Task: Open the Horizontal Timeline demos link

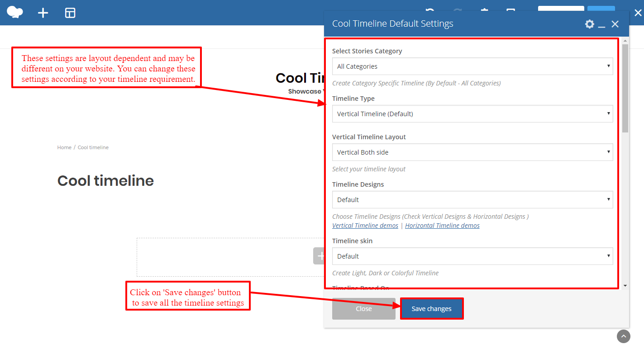Action: [442, 226]
